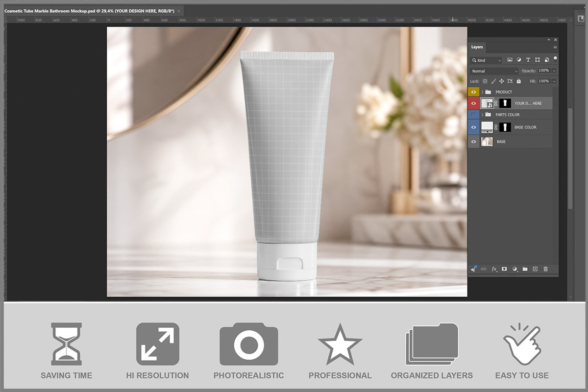Click the Opacity value field

tap(544, 71)
